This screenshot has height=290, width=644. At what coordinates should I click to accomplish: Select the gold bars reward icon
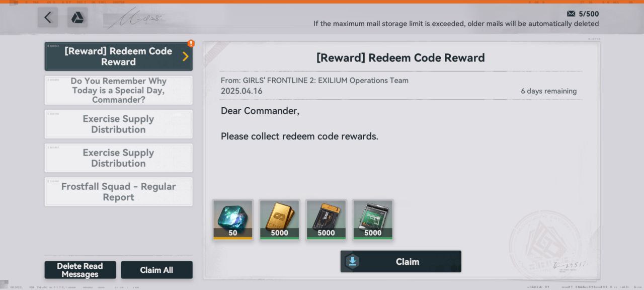click(280, 220)
